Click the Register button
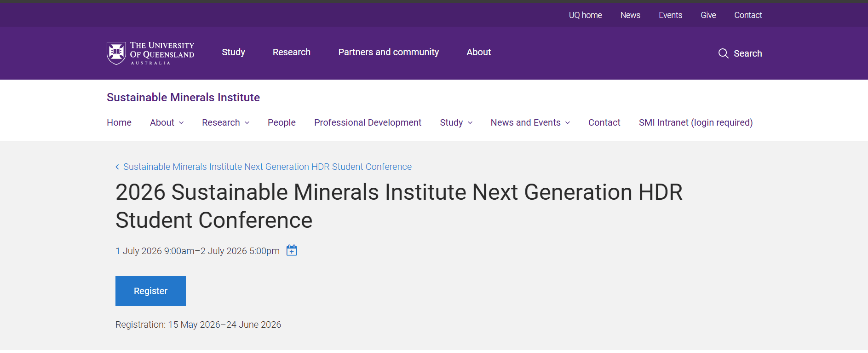The width and height of the screenshot is (868, 353). (x=150, y=291)
